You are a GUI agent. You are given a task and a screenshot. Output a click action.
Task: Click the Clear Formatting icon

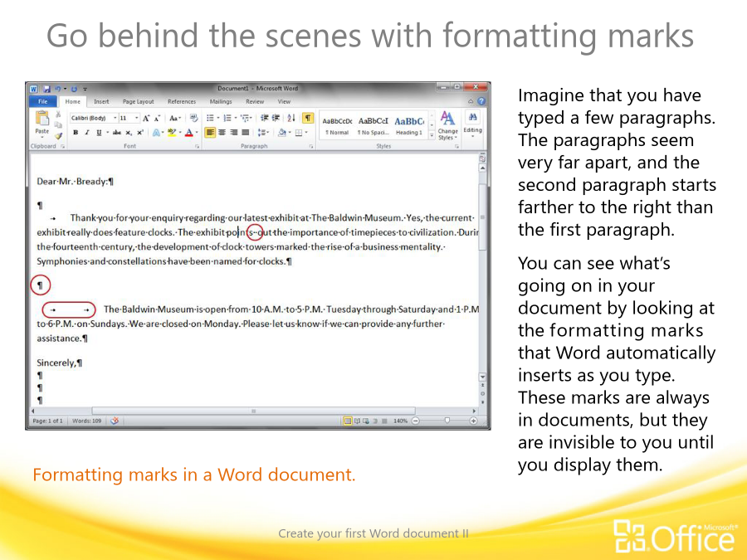[193, 118]
